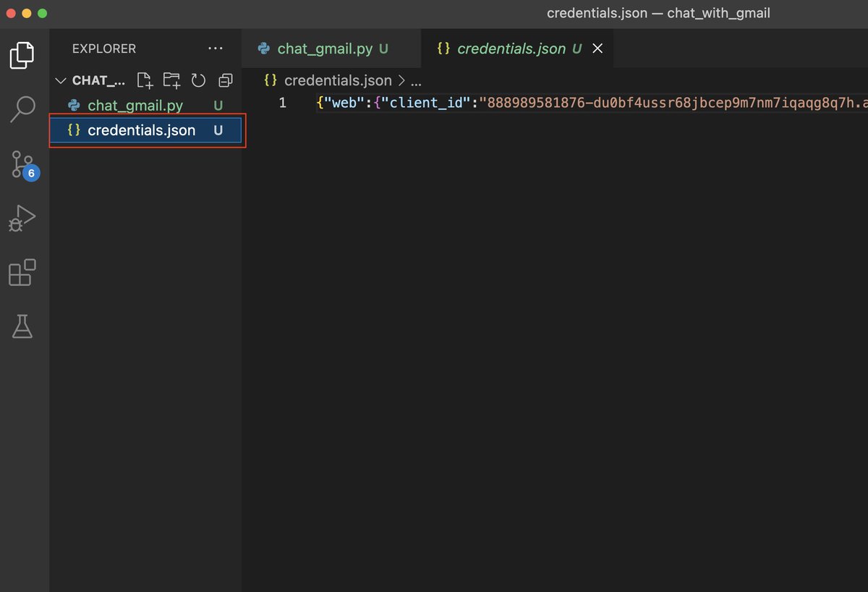
Task: Collapse the CHAT_ project folder chevron
Action: (61, 80)
